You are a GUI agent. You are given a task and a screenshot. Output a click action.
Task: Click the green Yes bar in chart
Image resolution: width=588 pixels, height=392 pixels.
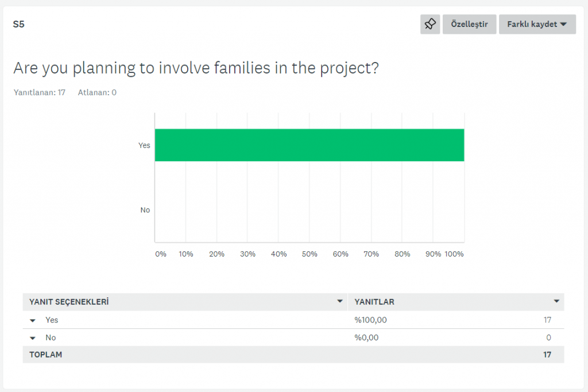(309, 145)
